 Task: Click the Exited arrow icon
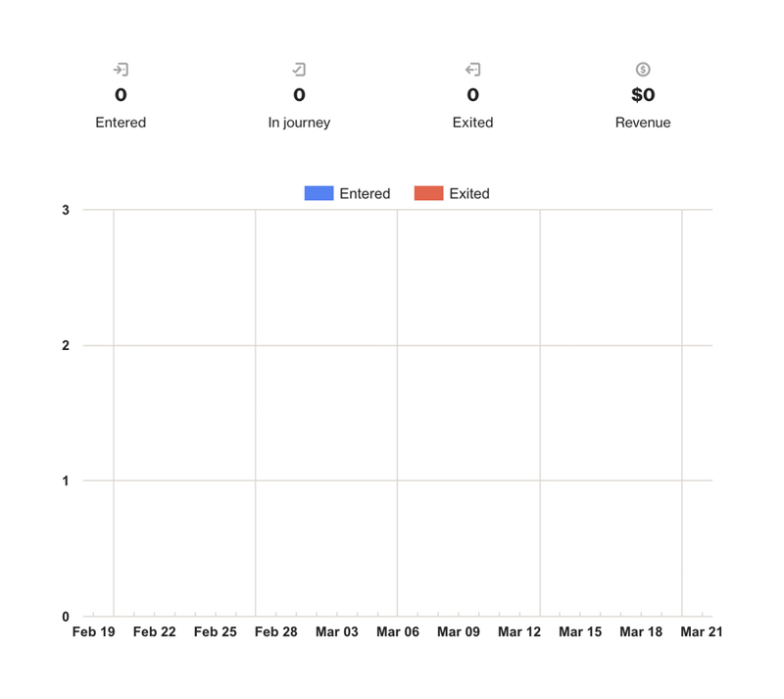(x=473, y=69)
